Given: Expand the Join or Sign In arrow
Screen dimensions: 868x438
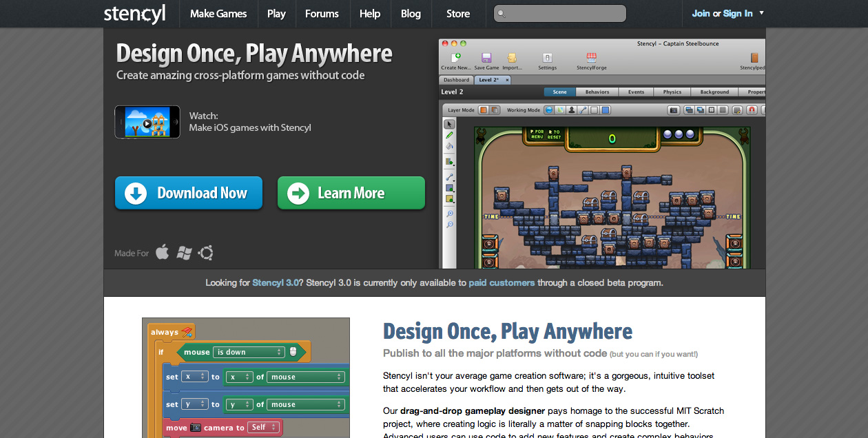Looking at the screenshot, I should click(761, 13).
